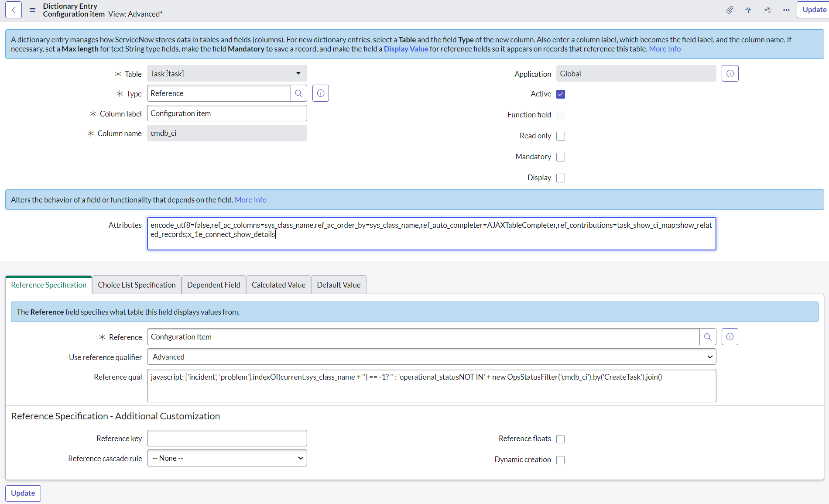Click the personalize form settings icon
This screenshot has height=504, width=829.
[767, 10]
